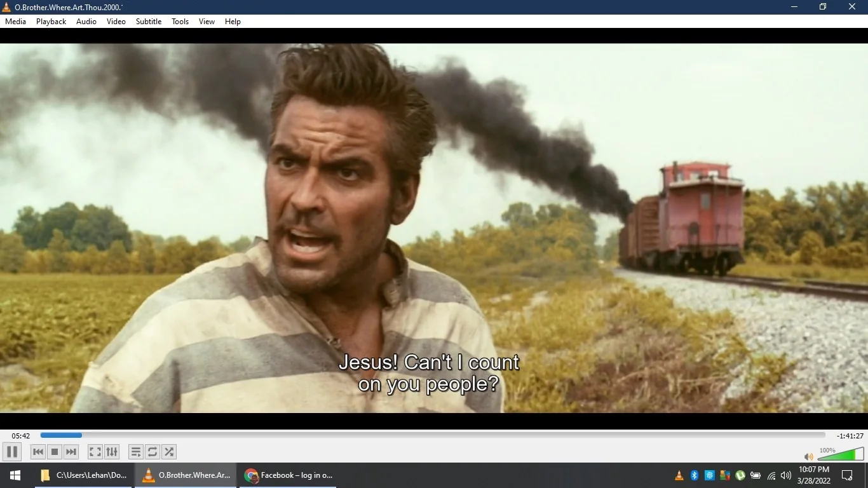Image resolution: width=868 pixels, height=488 pixels.
Task: Pause the movie playback
Action: click(11, 452)
